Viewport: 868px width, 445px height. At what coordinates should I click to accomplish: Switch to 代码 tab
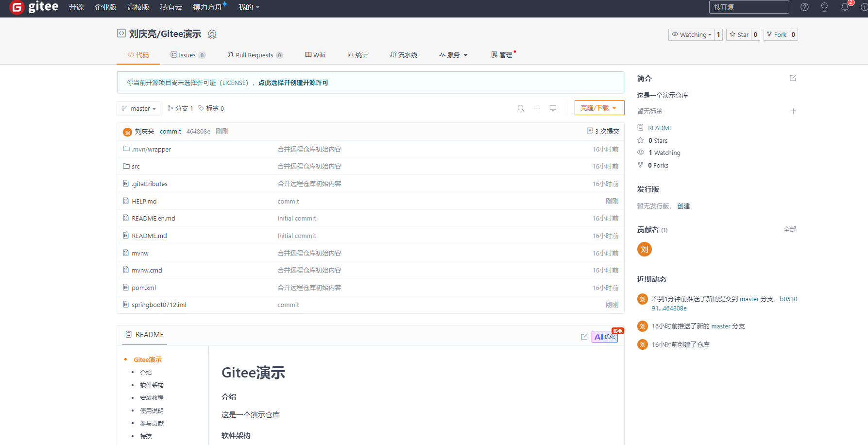138,55
